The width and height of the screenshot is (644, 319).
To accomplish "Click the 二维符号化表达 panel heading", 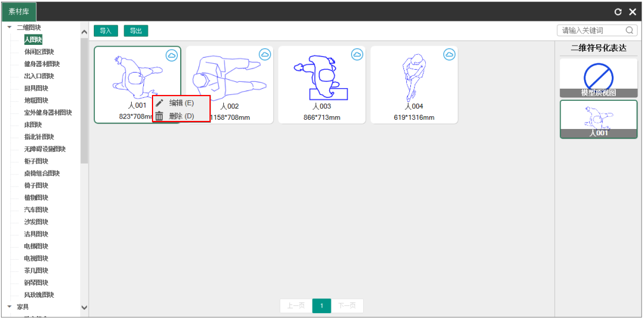I will point(599,48).
